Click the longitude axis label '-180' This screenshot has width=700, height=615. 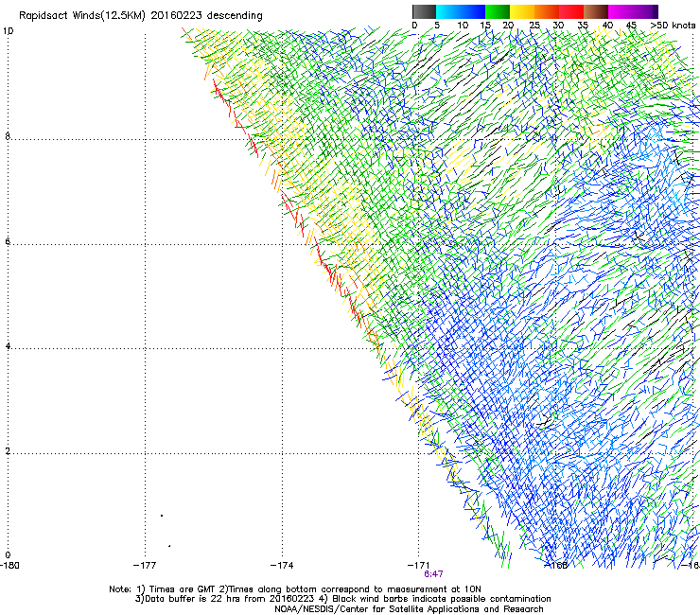pyautogui.click(x=9, y=566)
